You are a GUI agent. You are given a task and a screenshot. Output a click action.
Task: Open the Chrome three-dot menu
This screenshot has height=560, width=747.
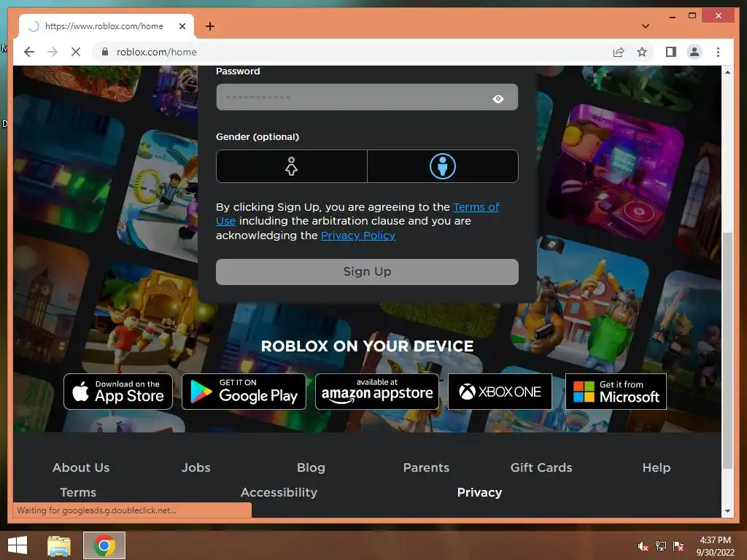pyautogui.click(x=718, y=52)
